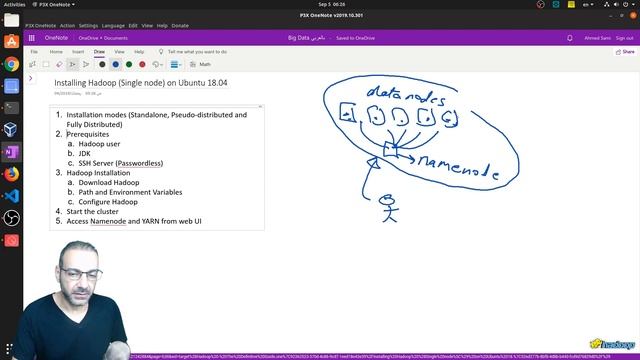Open the OneNote app launcher waffle
The height and width of the screenshot is (360, 640).
pos(32,38)
